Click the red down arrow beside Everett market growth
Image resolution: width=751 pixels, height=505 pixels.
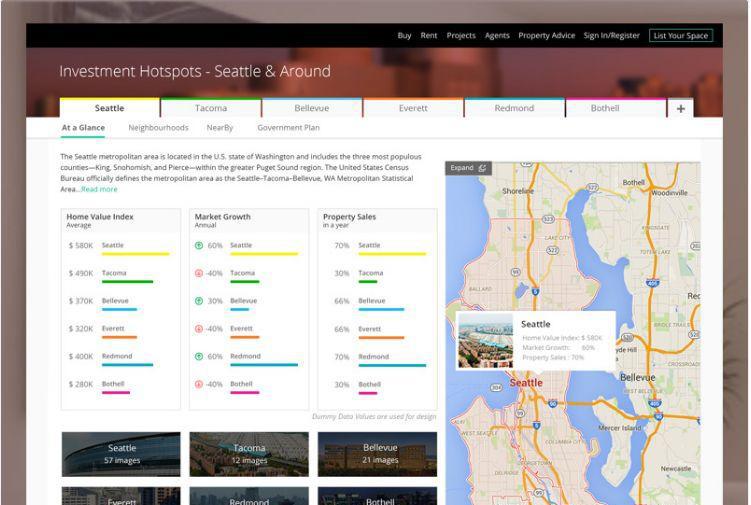199,329
